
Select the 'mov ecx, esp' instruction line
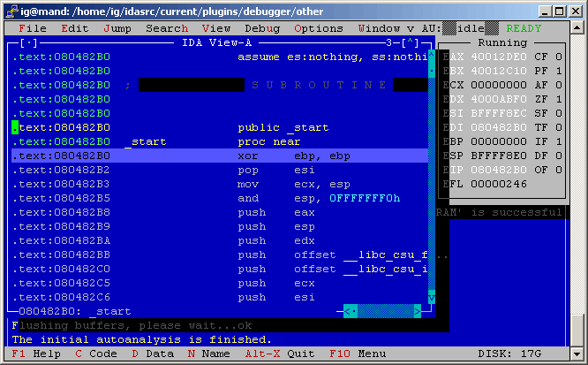click(220, 184)
